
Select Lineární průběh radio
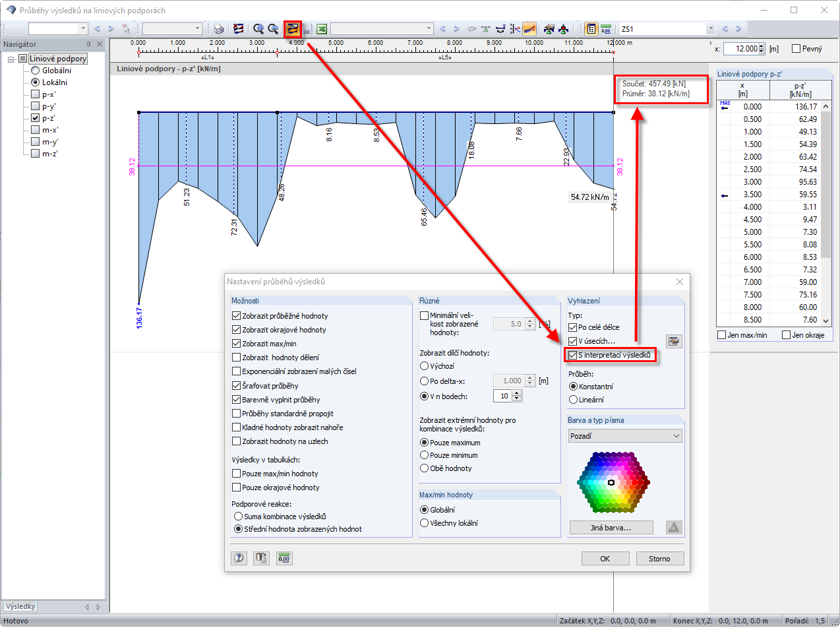click(x=573, y=400)
